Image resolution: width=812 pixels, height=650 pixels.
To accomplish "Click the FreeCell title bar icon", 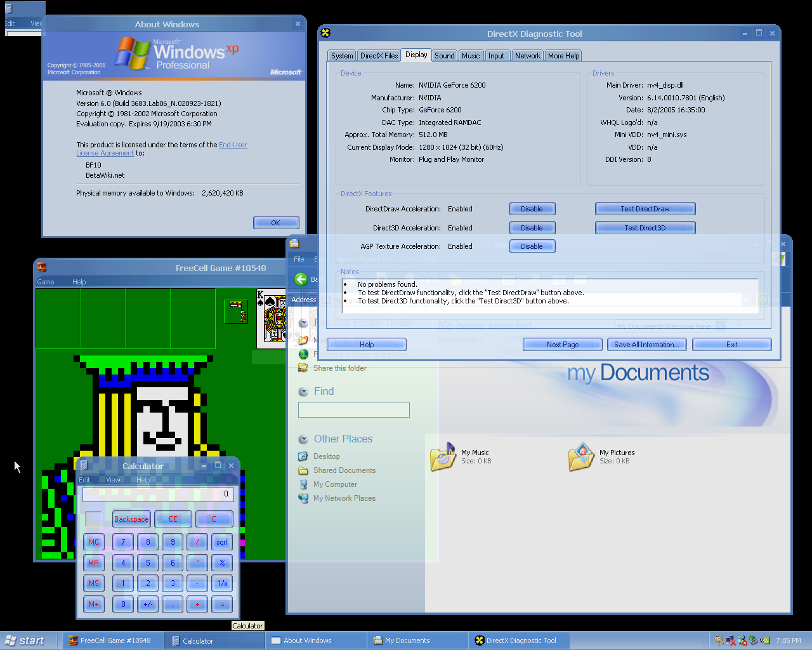I will point(42,268).
